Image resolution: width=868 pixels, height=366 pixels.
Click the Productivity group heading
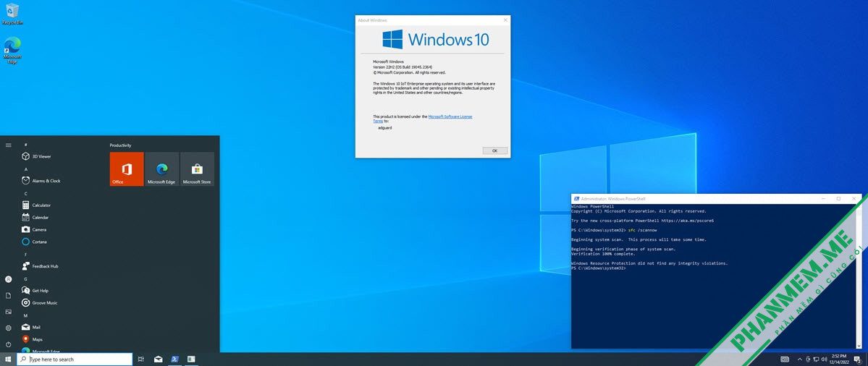(121, 145)
